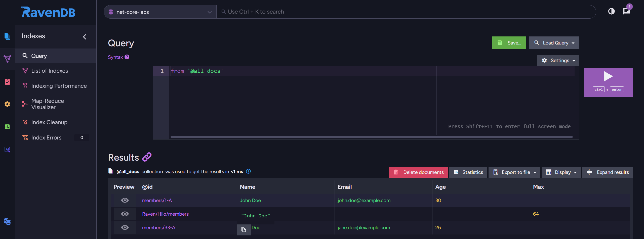Open the notifications chat icon
This screenshot has width=644, height=239.
[626, 11]
